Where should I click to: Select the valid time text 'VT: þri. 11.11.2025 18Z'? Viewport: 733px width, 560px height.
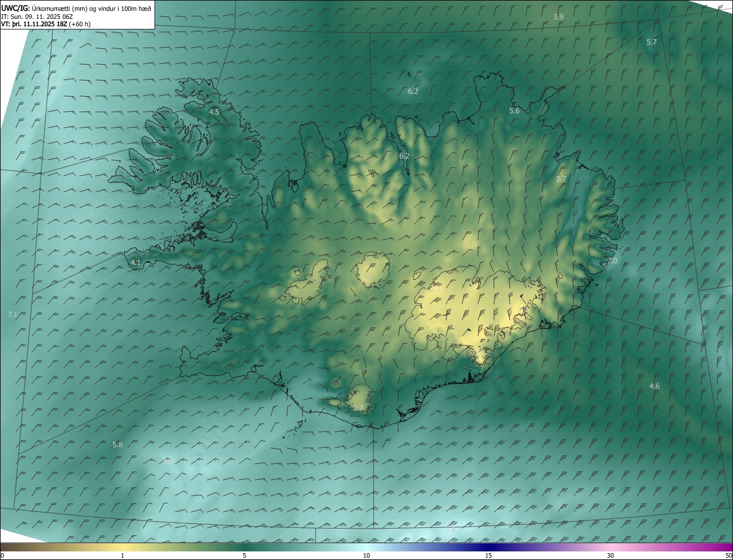(x=33, y=24)
